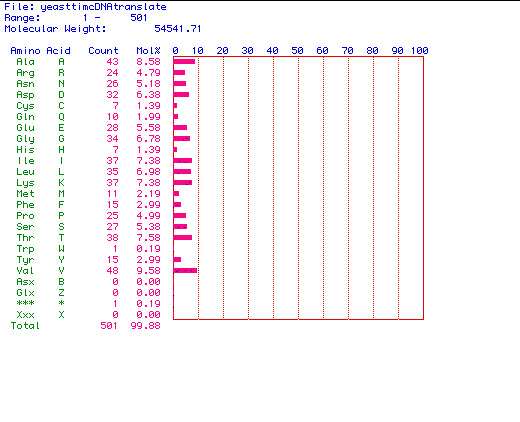Image resolution: width=520 pixels, height=422 pixels.
Task: Click the range end value 501
Action: click(x=139, y=18)
